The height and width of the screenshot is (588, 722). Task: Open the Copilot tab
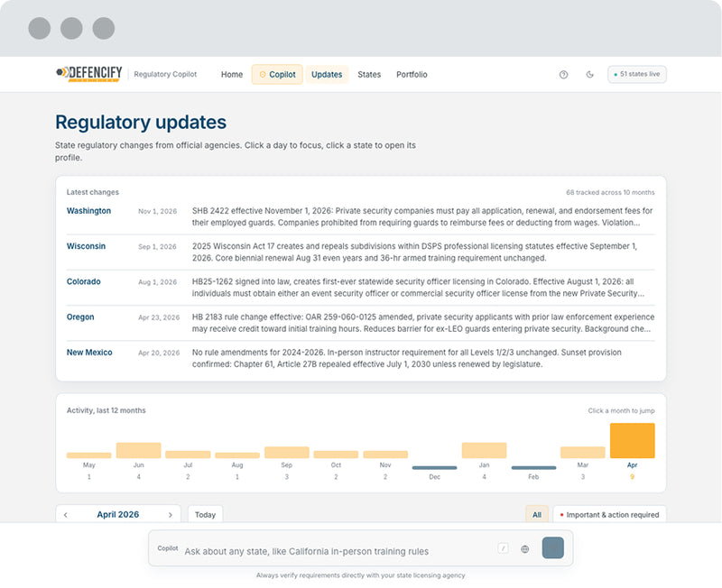[277, 75]
